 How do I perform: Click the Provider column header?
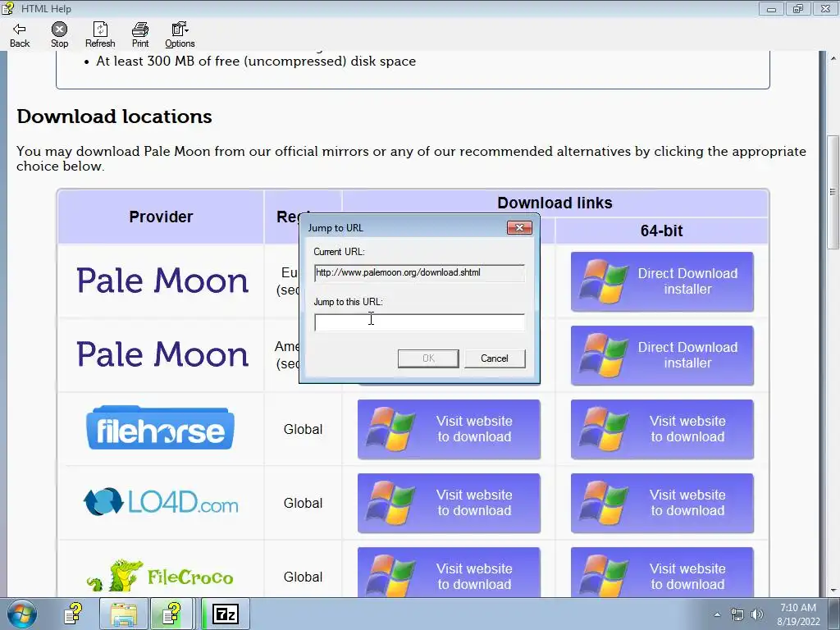(x=161, y=217)
